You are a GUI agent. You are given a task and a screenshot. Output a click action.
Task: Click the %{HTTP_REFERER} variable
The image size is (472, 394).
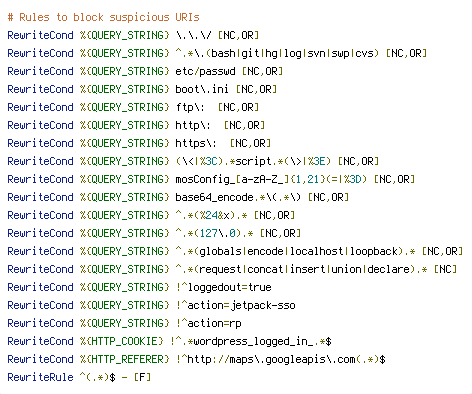point(125,359)
